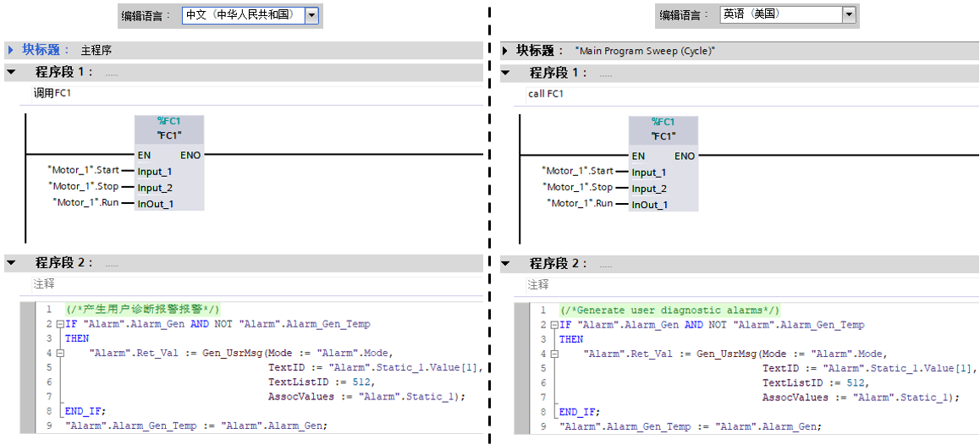Viewport: 980px width, 445px height.
Task: Collapse 程序段 1 in the English pane
Action: tap(505, 74)
